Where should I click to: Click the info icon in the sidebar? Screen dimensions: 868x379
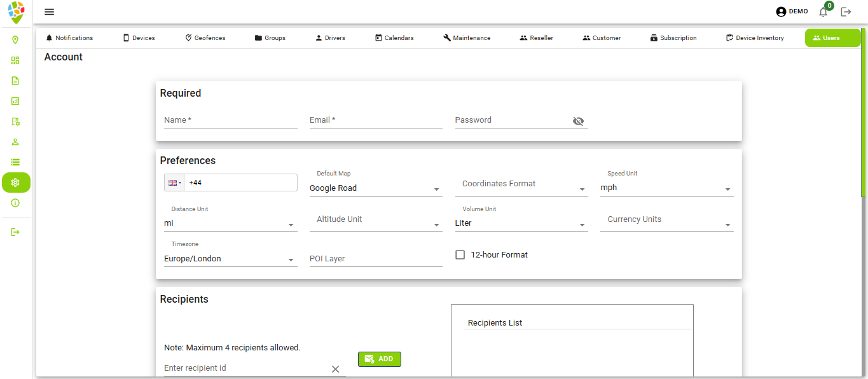[16, 203]
